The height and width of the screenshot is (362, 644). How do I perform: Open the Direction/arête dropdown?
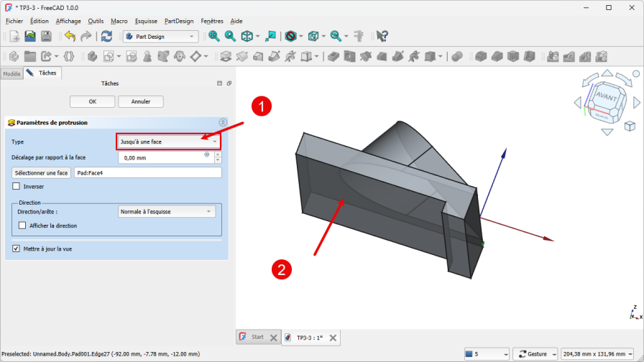coord(166,211)
